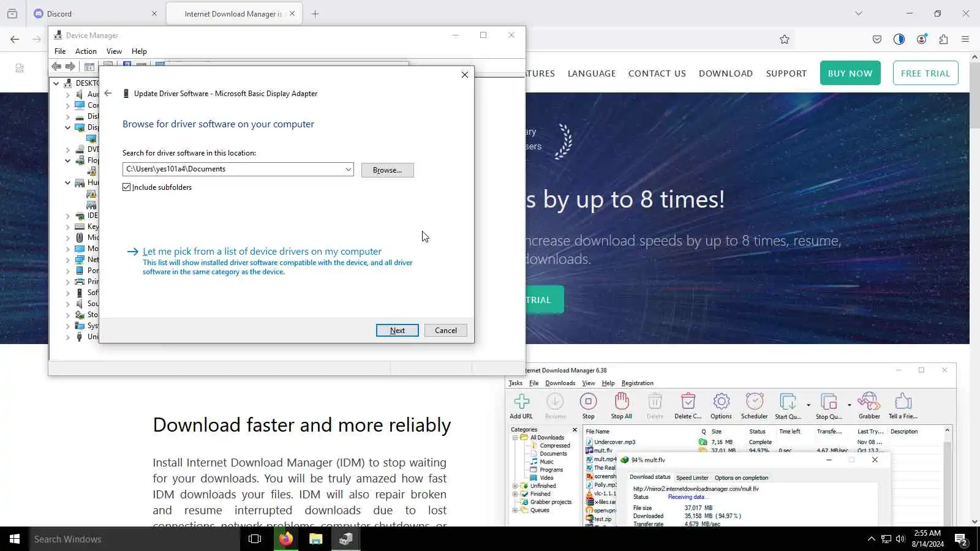Click the page scrollbar down arrow

point(974,522)
